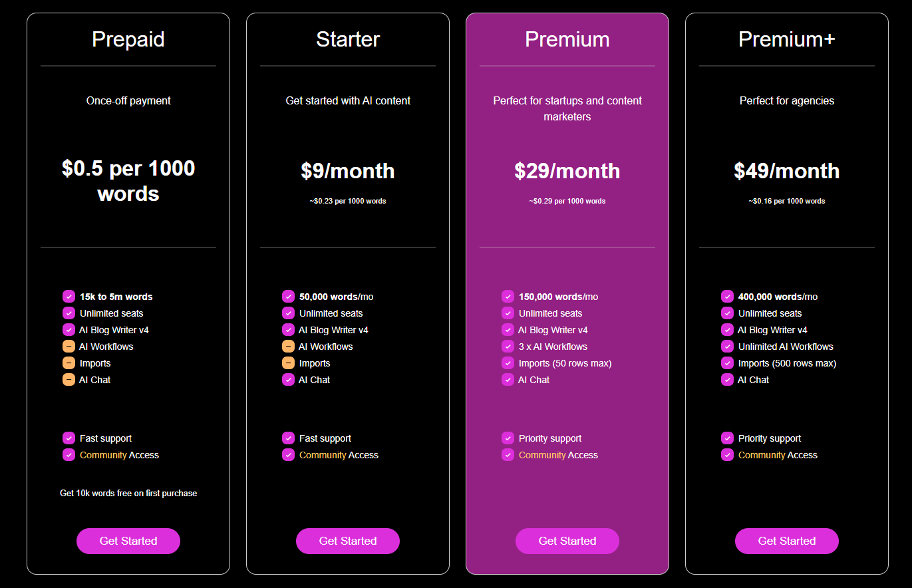Click the checkmark beside "Fast support" in Prepaid
Image resolution: width=912 pixels, height=588 pixels.
tap(69, 438)
